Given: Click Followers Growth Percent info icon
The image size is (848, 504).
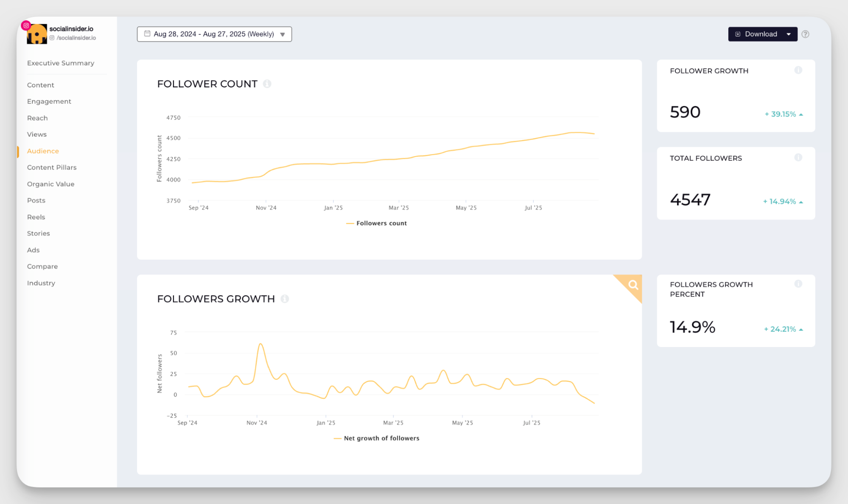Looking at the screenshot, I should click(x=798, y=284).
